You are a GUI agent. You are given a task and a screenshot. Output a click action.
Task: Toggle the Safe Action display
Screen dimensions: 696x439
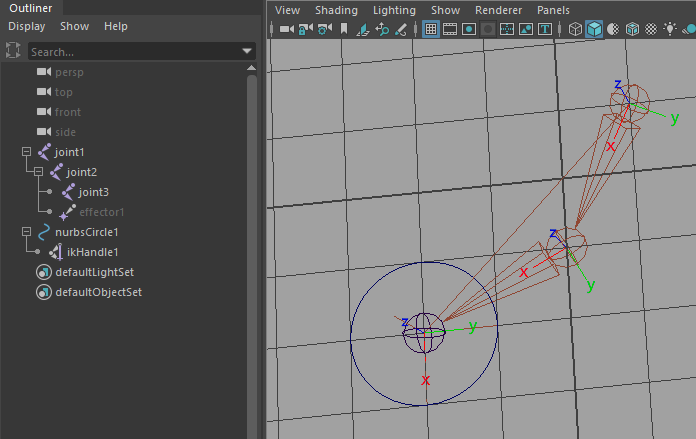tap(526, 29)
